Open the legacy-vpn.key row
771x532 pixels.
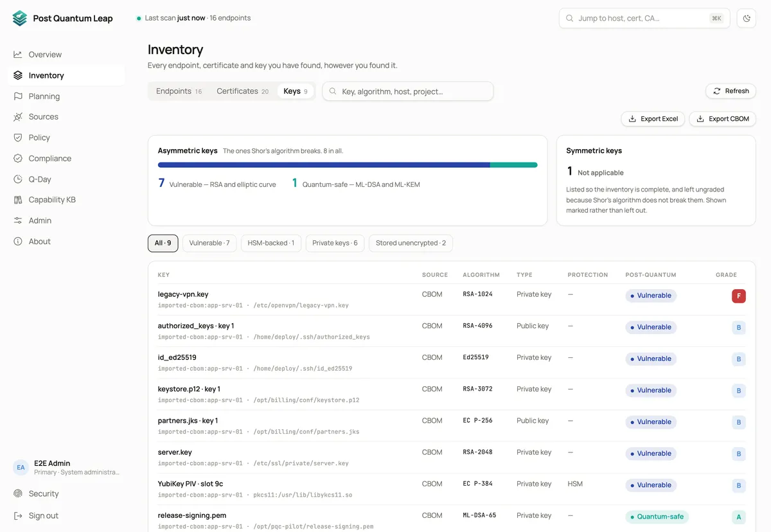point(452,299)
